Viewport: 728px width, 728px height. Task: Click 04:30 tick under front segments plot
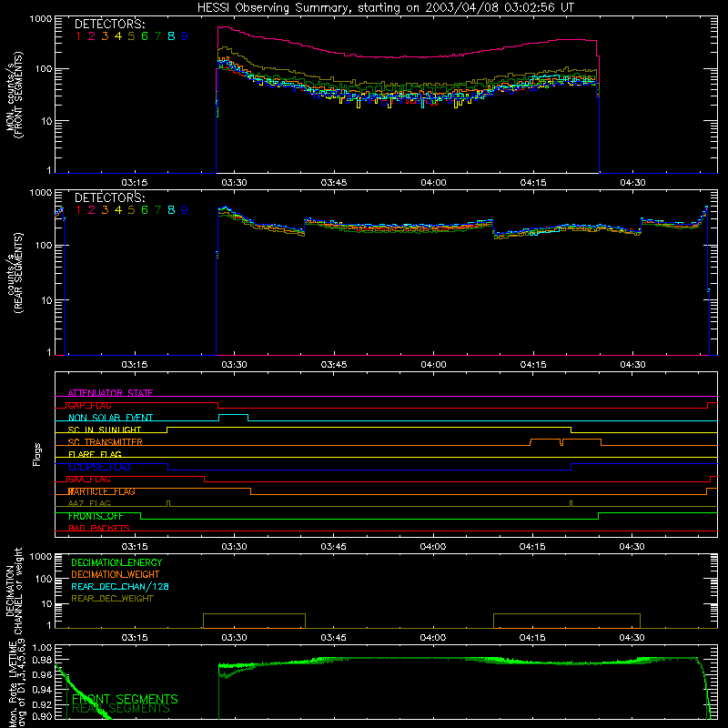point(632,183)
